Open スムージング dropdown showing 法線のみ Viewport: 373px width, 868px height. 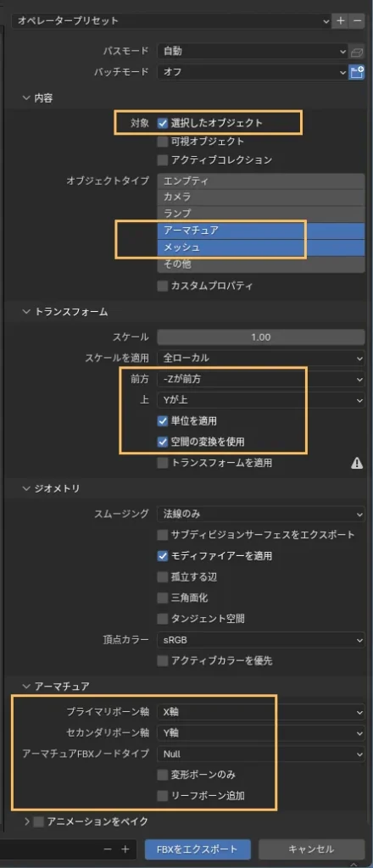tap(260, 515)
